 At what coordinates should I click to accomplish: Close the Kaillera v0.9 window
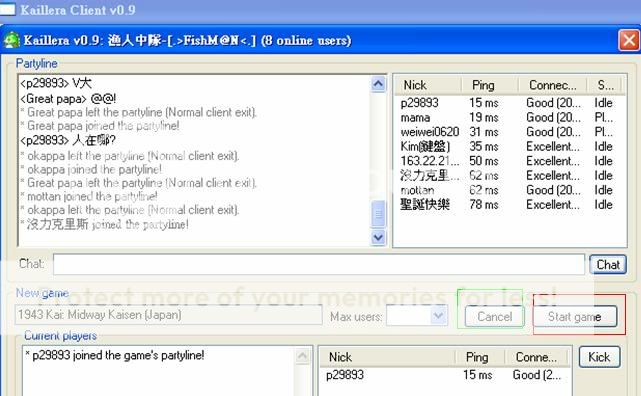pos(629,40)
